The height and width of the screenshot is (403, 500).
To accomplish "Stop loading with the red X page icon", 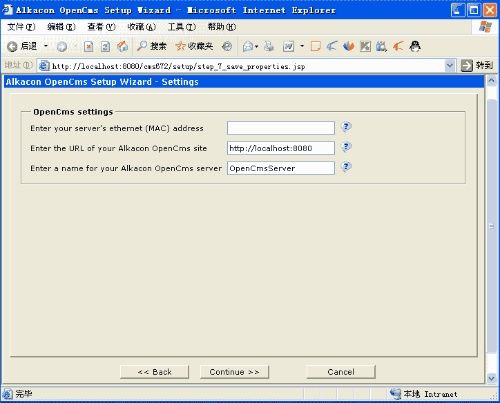I will [88, 46].
